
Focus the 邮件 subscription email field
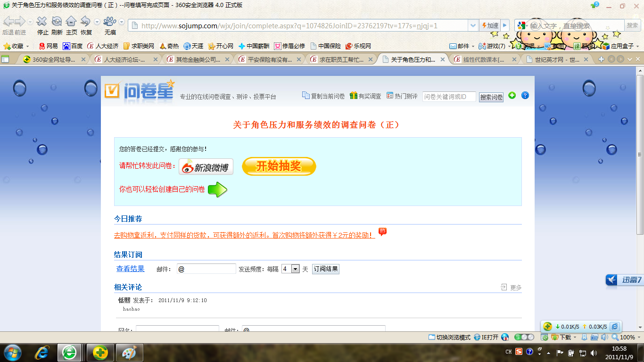[206, 269]
